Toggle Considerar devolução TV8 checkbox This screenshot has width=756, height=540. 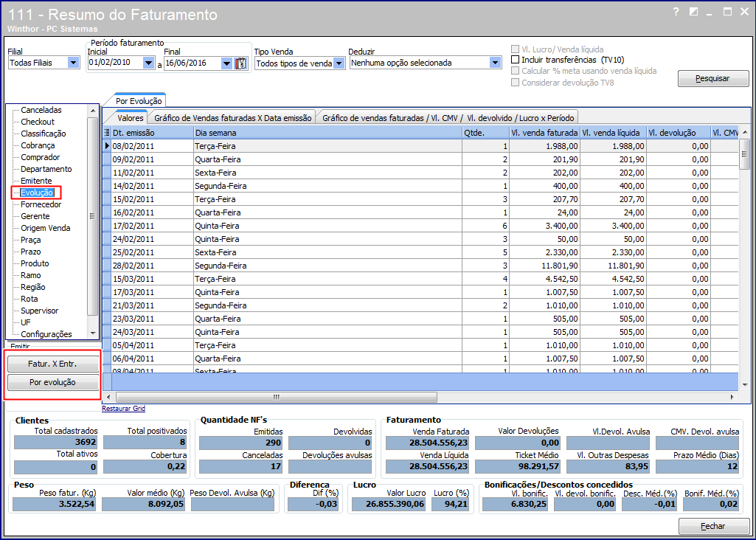[516, 83]
